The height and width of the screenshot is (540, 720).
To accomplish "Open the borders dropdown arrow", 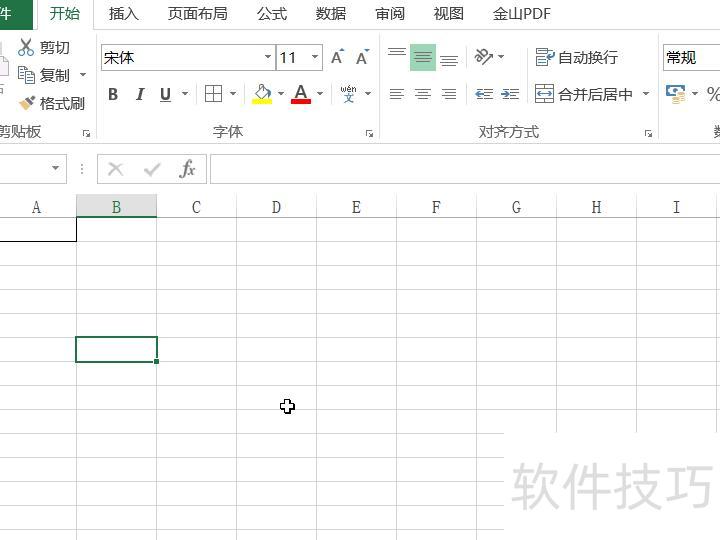I will tap(233, 94).
